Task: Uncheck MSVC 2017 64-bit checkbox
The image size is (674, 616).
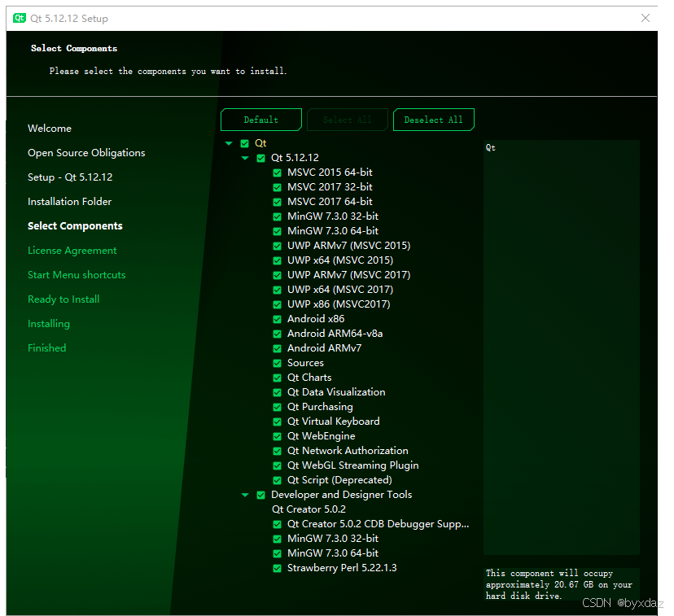Action: [278, 202]
